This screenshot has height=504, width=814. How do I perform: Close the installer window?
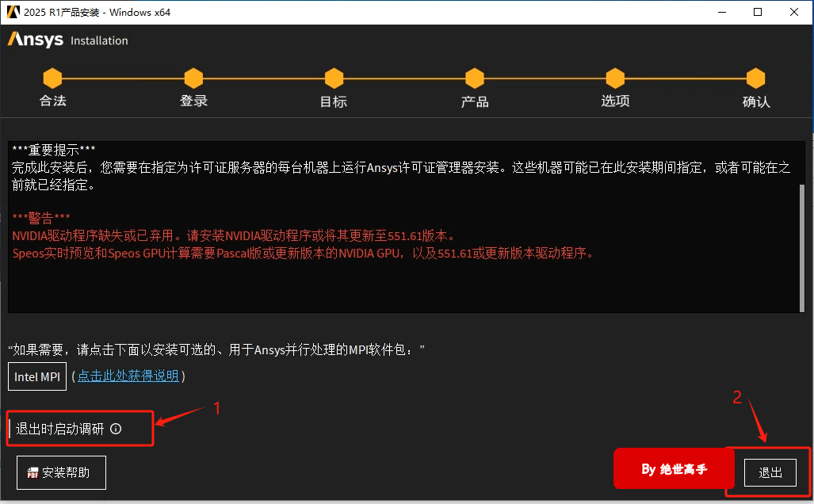pos(793,12)
